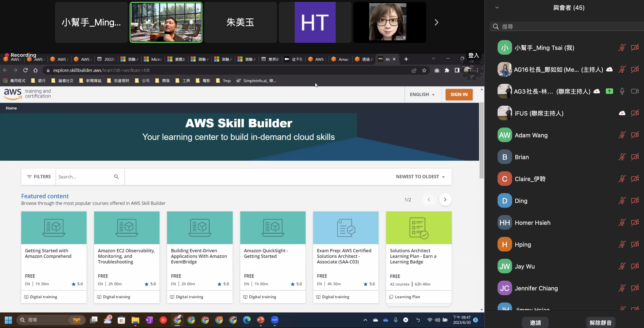Click the bookmark star icon in address bar
The width and height of the screenshot is (644, 328).
424,70
